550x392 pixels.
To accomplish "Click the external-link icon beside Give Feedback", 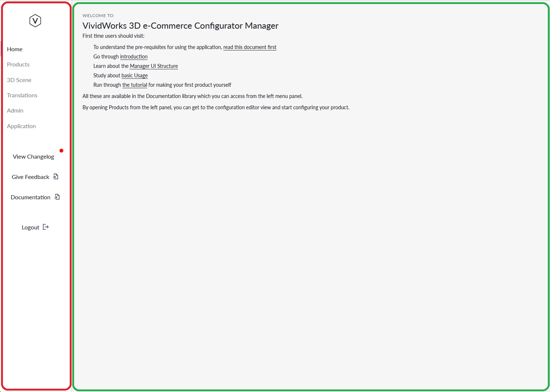I will [x=56, y=176].
